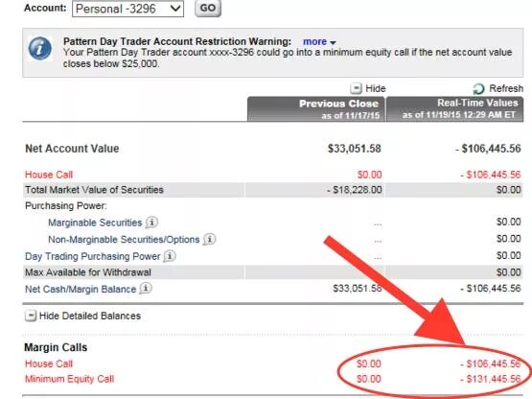Expand the 'more' link in the warning
Image resolution: width=532 pixels, height=399 pixels.
(x=319, y=41)
